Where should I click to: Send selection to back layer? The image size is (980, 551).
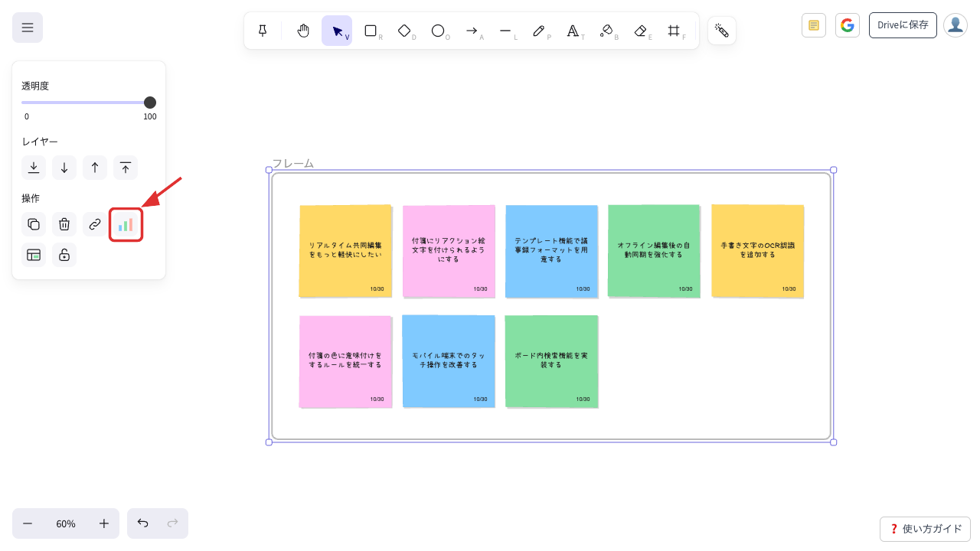pos(34,168)
